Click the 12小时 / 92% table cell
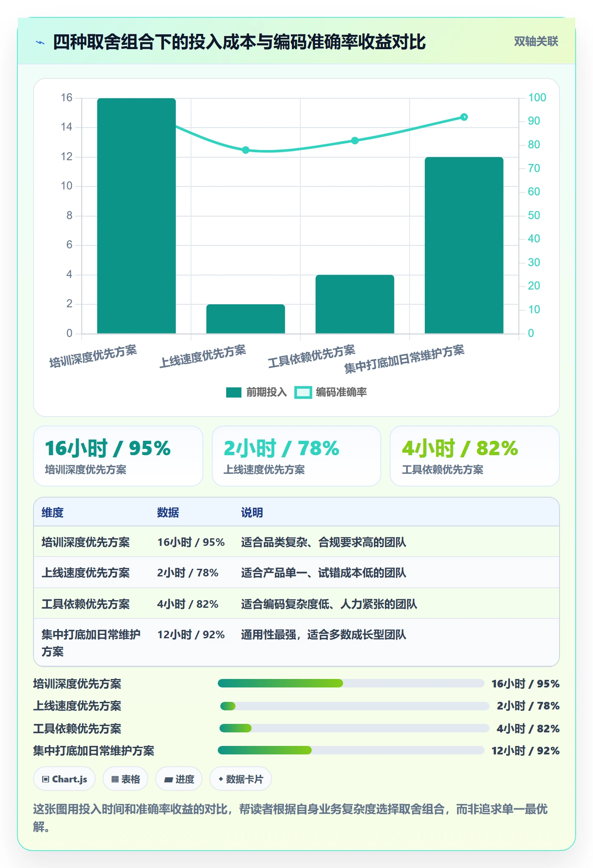 (191, 634)
